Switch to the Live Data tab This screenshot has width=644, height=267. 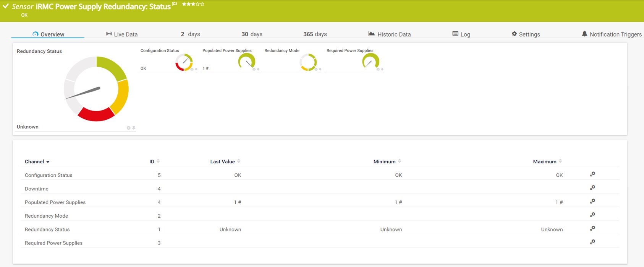[121, 34]
